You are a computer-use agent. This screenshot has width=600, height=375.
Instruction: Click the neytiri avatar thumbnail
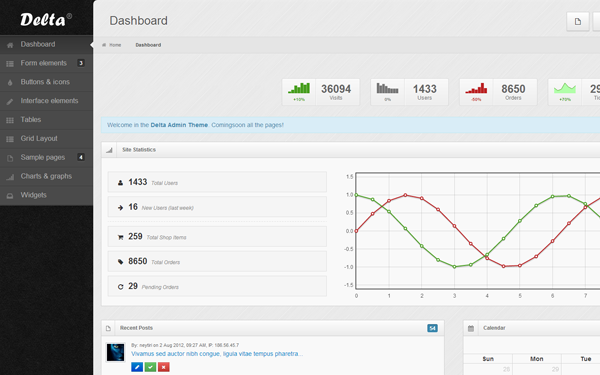pyautogui.click(x=116, y=352)
